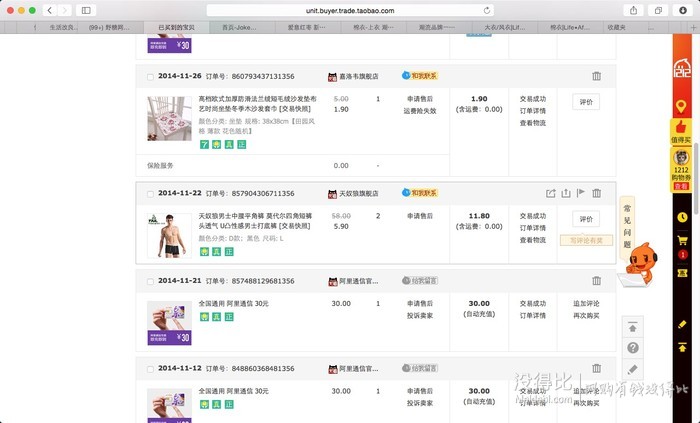
Task: Open the sofa cushion product thumbnail
Action: (x=170, y=118)
